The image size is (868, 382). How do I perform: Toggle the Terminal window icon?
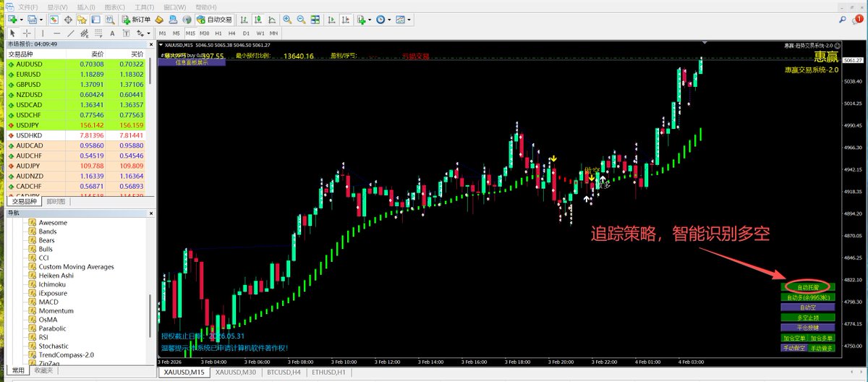point(95,20)
